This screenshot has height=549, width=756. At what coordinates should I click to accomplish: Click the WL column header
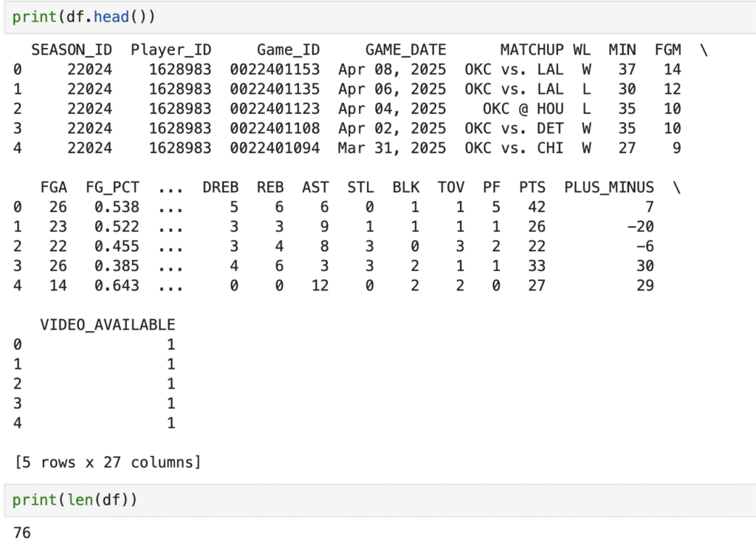582,50
